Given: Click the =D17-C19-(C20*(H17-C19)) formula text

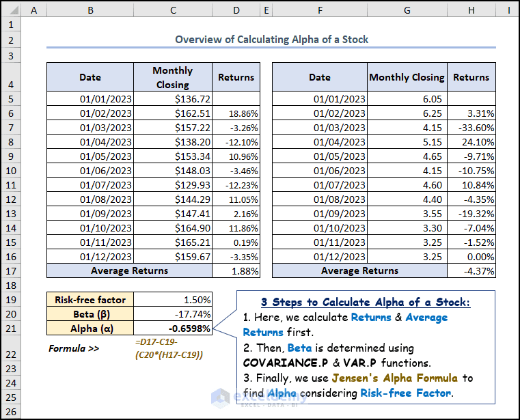Looking at the screenshot, I should point(169,348).
